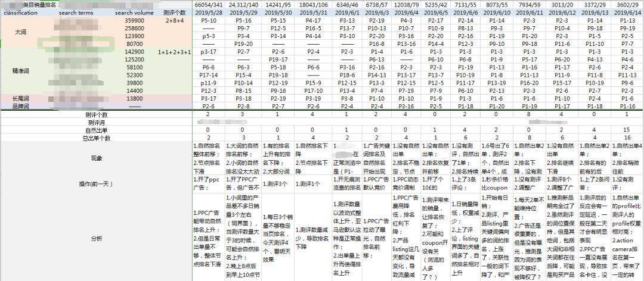
Task: Select the 总出单个数 row label
Action: point(97,138)
